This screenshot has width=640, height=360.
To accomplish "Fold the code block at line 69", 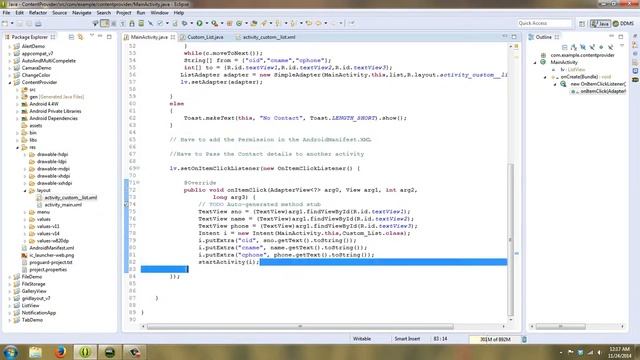I will click(138, 168).
